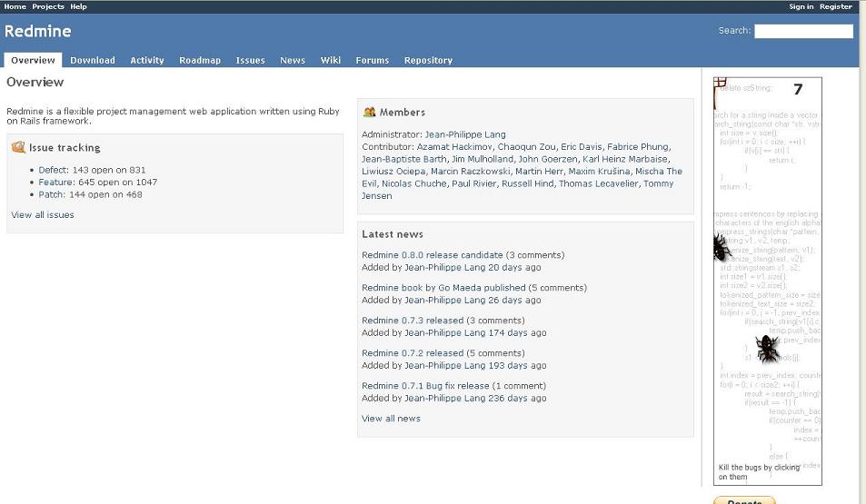Open Redmine 0.8.0 release candidate news
The width and height of the screenshot is (866, 504).
(x=432, y=255)
